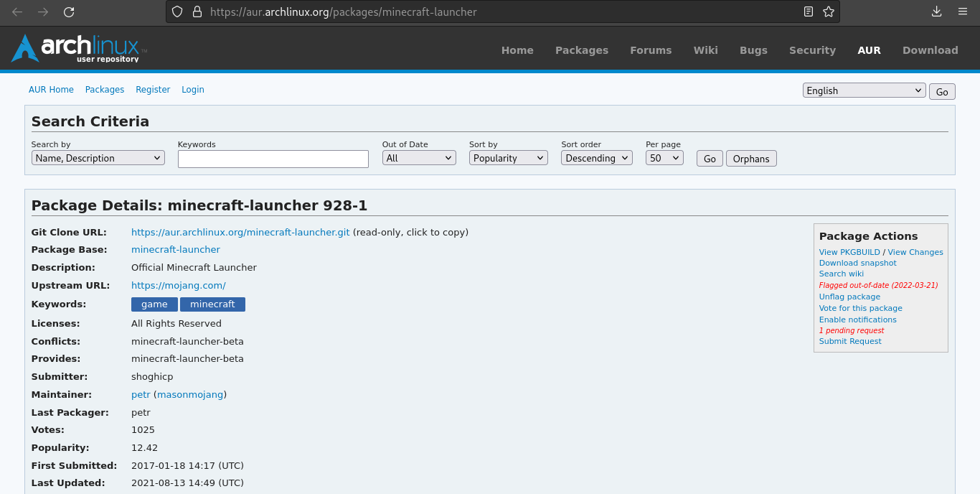Image resolution: width=980 pixels, height=494 pixels.
Task: Click the Orphans button
Action: 751,159
